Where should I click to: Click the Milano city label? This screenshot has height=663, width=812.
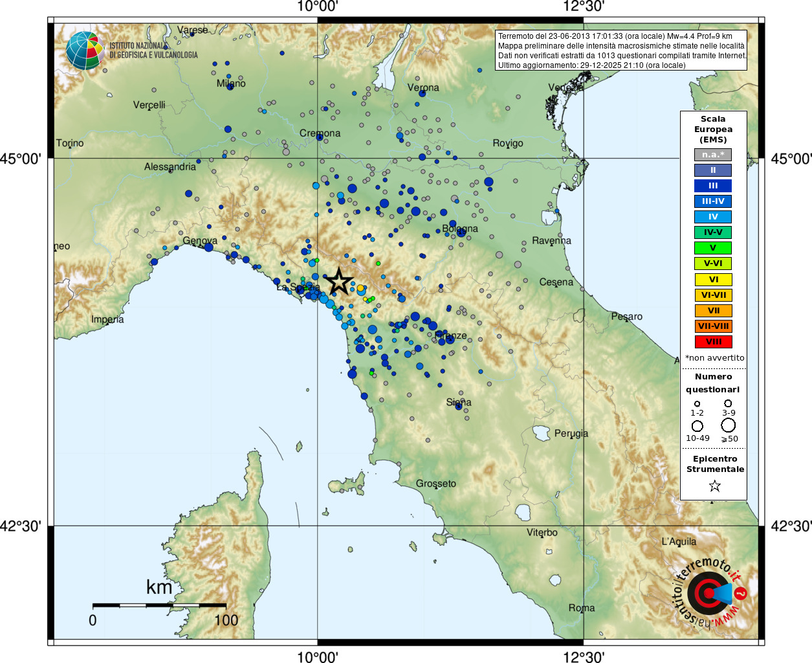pyautogui.click(x=231, y=84)
